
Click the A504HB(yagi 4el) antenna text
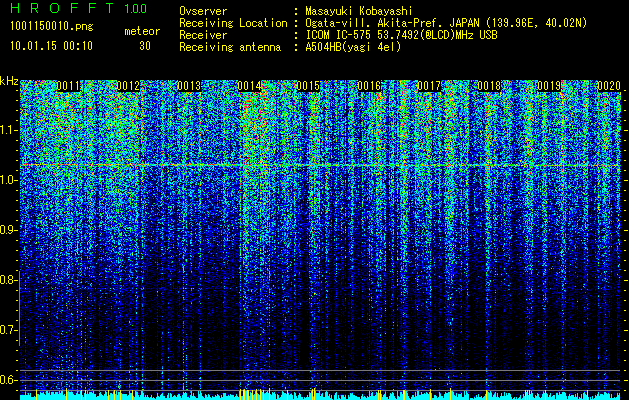pos(353,47)
